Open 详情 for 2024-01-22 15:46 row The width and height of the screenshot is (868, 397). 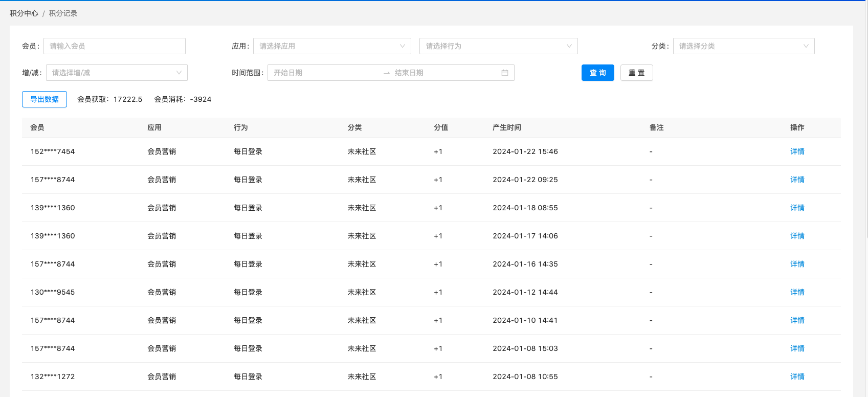pos(797,151)
